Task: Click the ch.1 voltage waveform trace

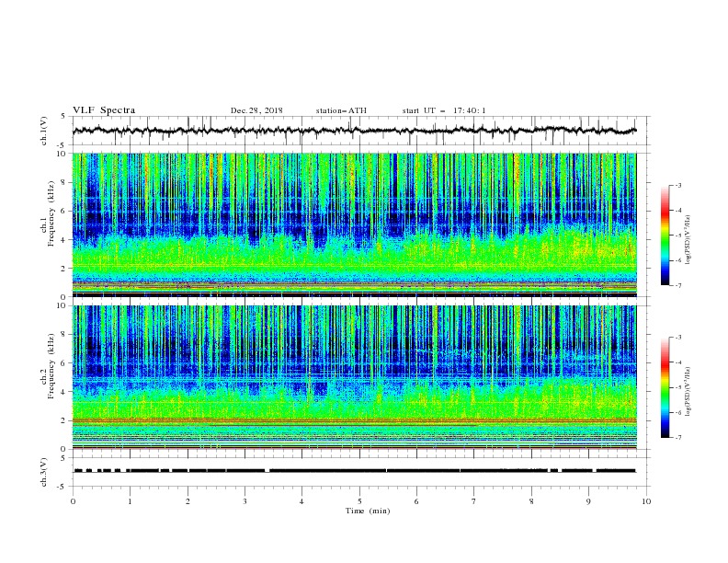Action: [x=355, y=131]
